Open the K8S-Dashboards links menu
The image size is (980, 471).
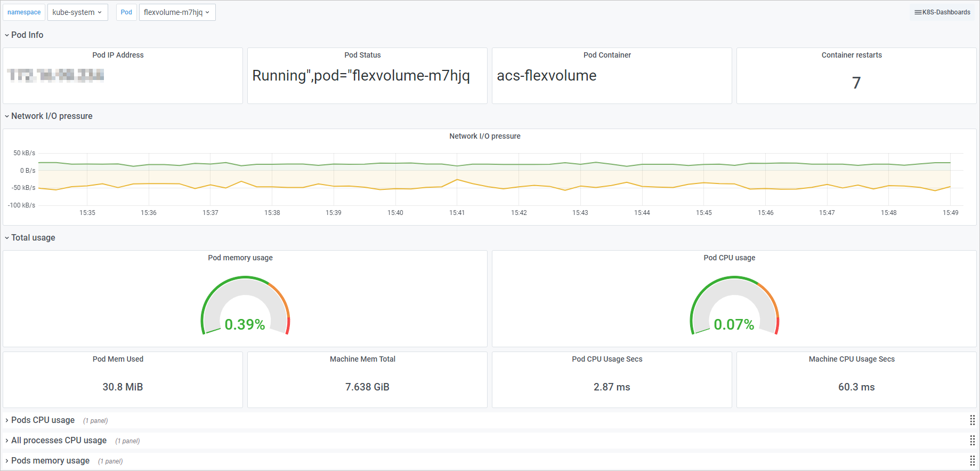pos(942,12)
